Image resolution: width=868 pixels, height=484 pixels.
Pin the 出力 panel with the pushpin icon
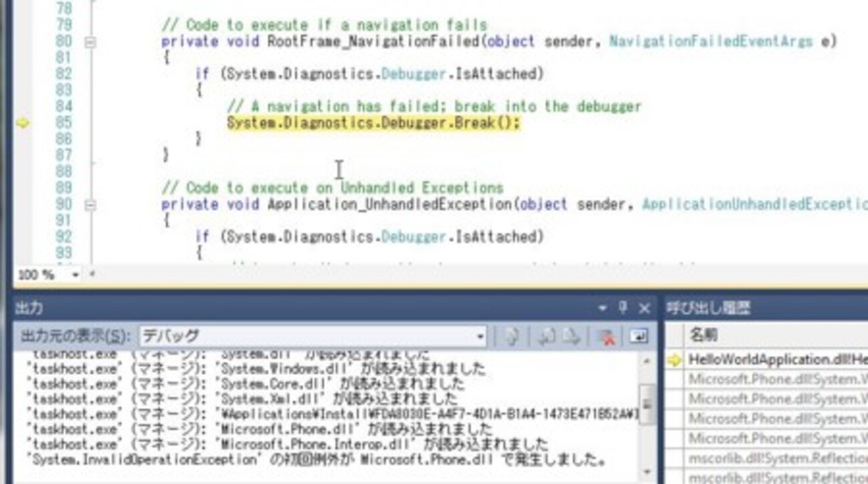pyautogui.click(x=623, y=308)
